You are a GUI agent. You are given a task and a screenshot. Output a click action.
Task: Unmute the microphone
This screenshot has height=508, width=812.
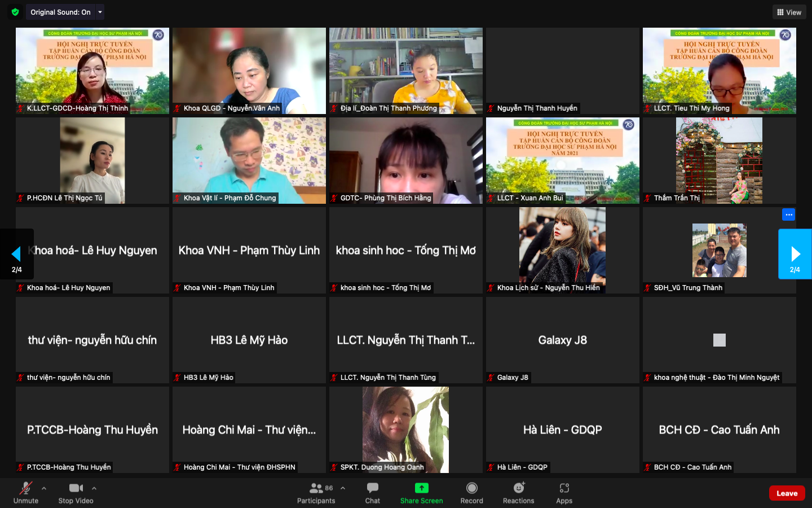point(26,493)
